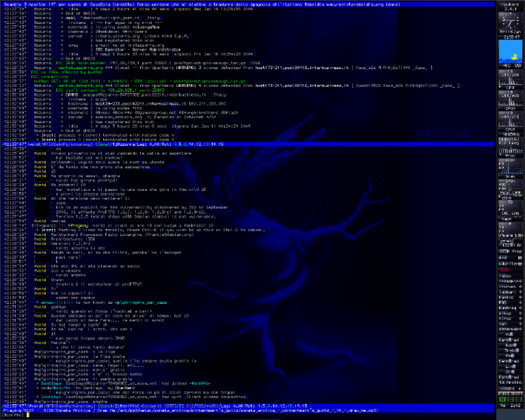Click the sikuz mailbox entry
This screenshot has width=525, height=420.
point(510,313)
